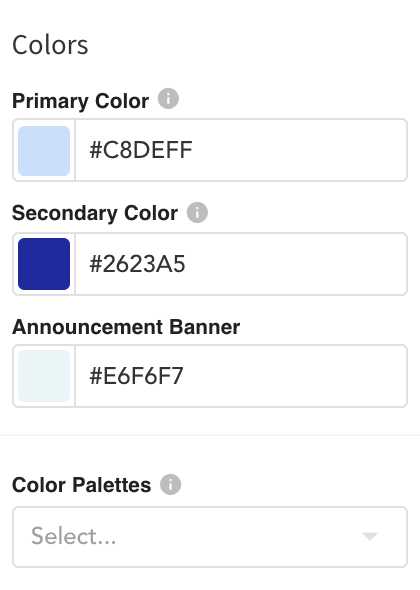
Task: Open the Color Palettes Select dropdown
Action: tap(210, 537)
